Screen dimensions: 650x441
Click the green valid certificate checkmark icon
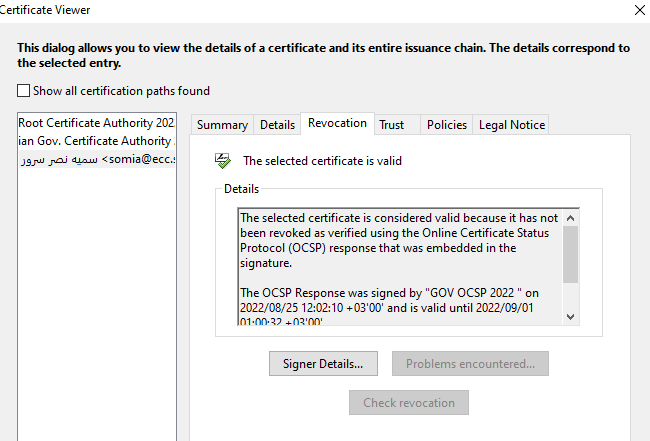224,160
